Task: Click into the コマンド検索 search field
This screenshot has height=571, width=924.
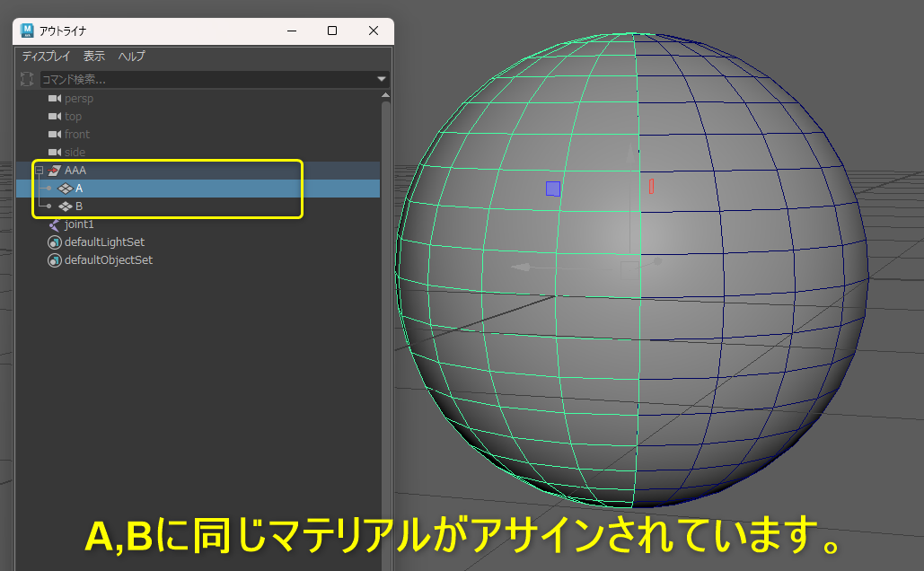Action: pos(207,80)
